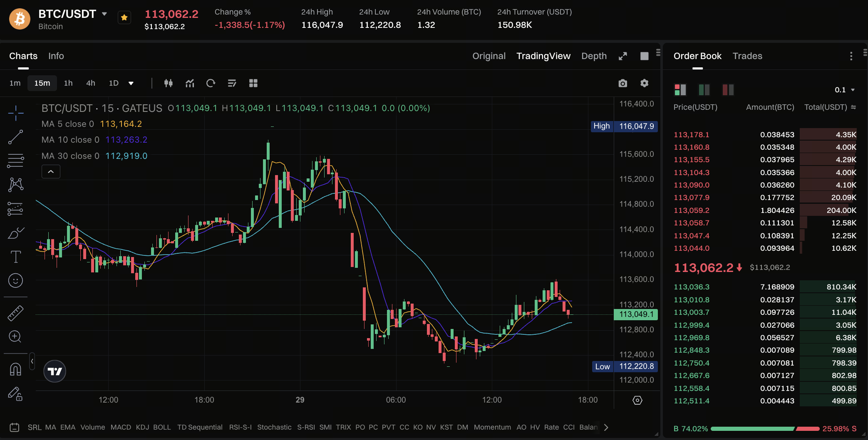Switch to the Info tab
Viewport: 868px width, 440px height.
pyautogui.click(x=56, y=56)
